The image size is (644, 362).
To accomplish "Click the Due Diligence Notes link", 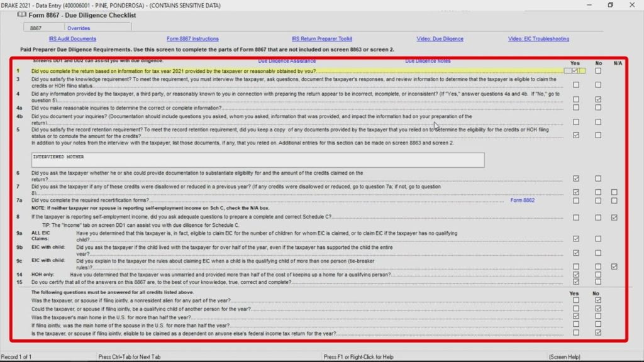I will click(428, 61).
